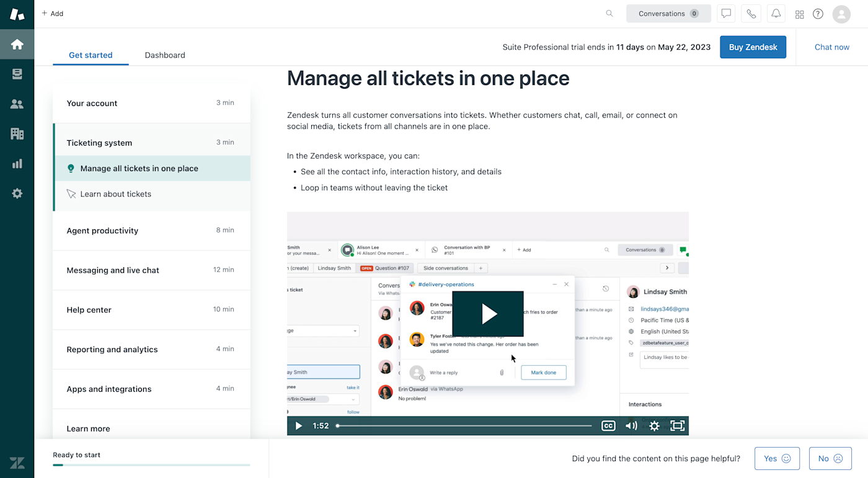Expand the Reporting and analytics section
The width and height of the screenshot is (868, 478).
pos(151,350)
